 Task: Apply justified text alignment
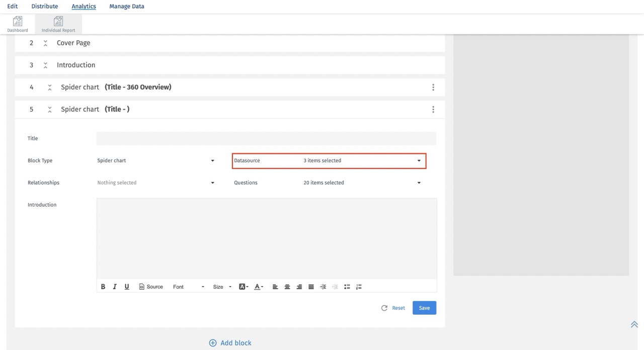[x=311, y=286]
